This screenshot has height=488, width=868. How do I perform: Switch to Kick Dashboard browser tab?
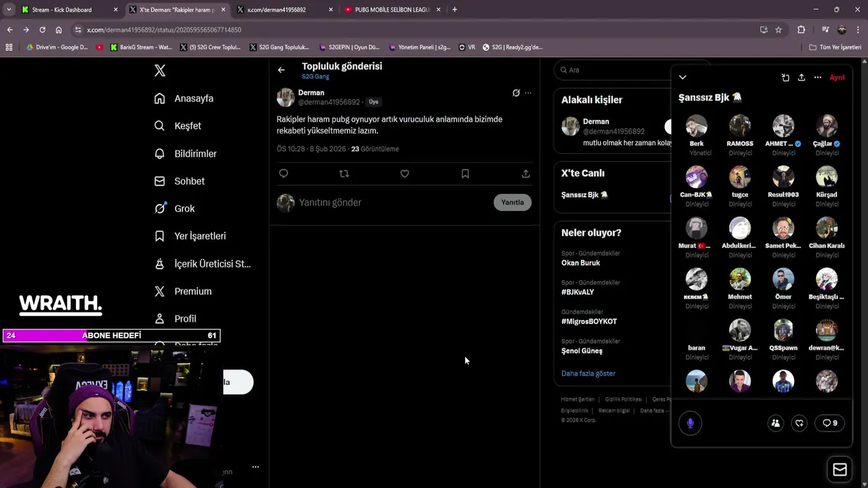[x=68, y=9]
